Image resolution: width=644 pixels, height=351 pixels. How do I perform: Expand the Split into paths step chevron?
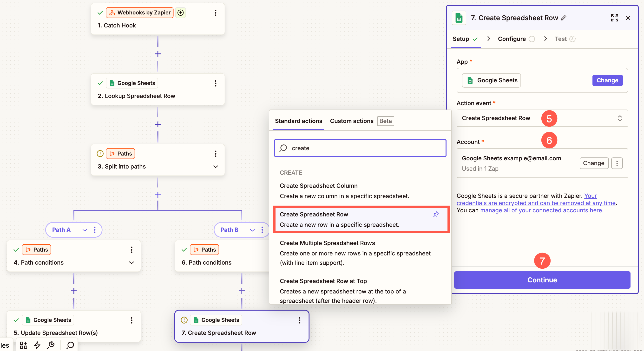coord(215,167)
